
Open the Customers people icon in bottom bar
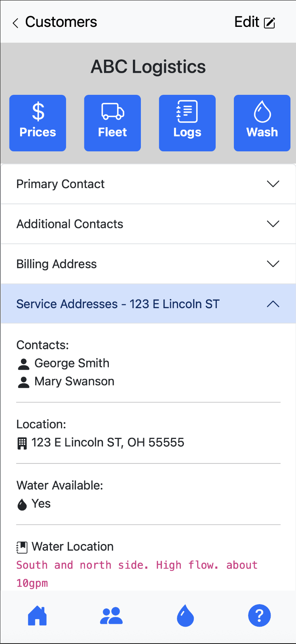pos(111,616)
